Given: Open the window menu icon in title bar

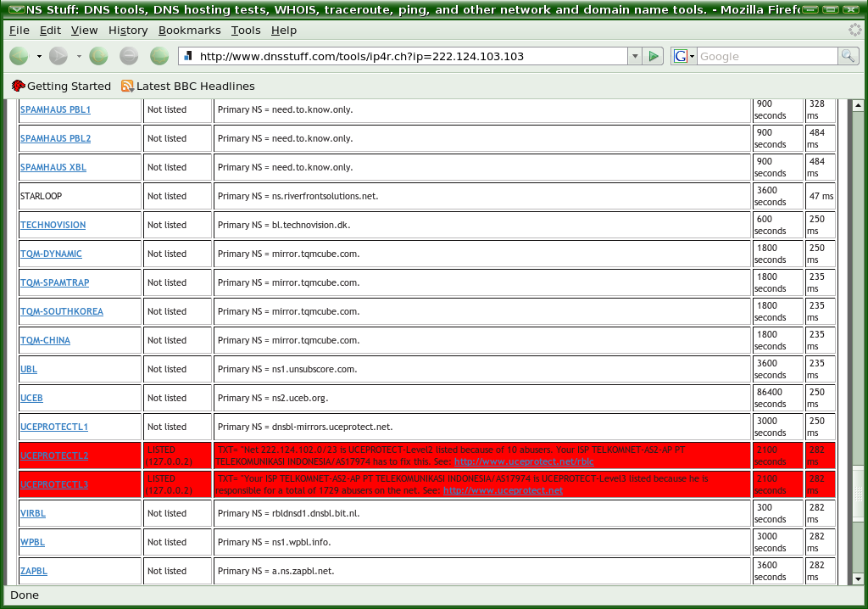Looking at the screenshot, I should pos(17,9).
